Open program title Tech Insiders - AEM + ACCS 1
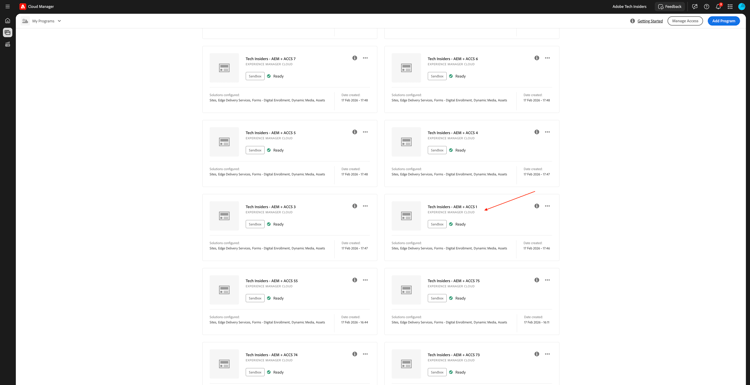The image size is (750, 385). coord(452,207)
